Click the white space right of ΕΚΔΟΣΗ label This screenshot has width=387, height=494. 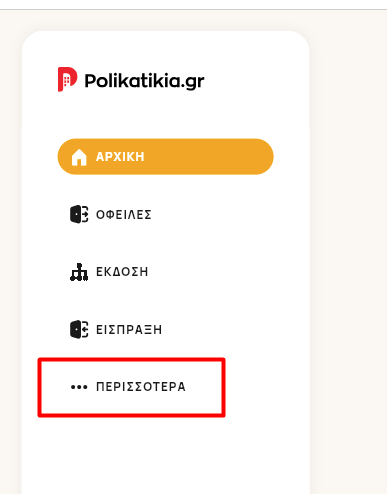point(217,272)
